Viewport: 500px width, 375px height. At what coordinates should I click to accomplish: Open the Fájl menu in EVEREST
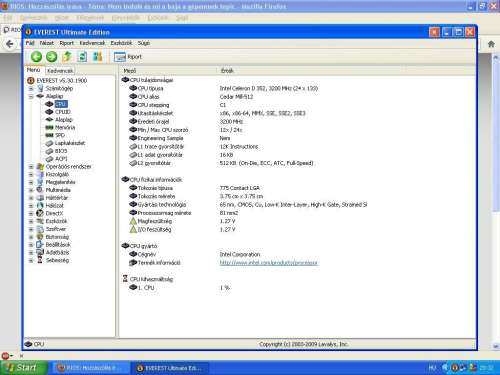click(x=30, y=43)
